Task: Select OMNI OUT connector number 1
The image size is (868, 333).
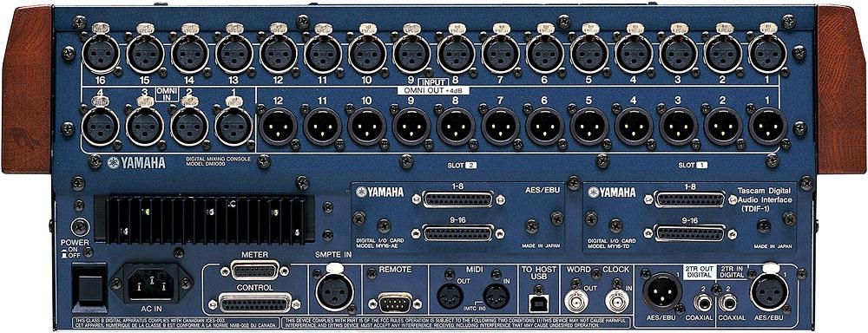Action: [767, 126]
